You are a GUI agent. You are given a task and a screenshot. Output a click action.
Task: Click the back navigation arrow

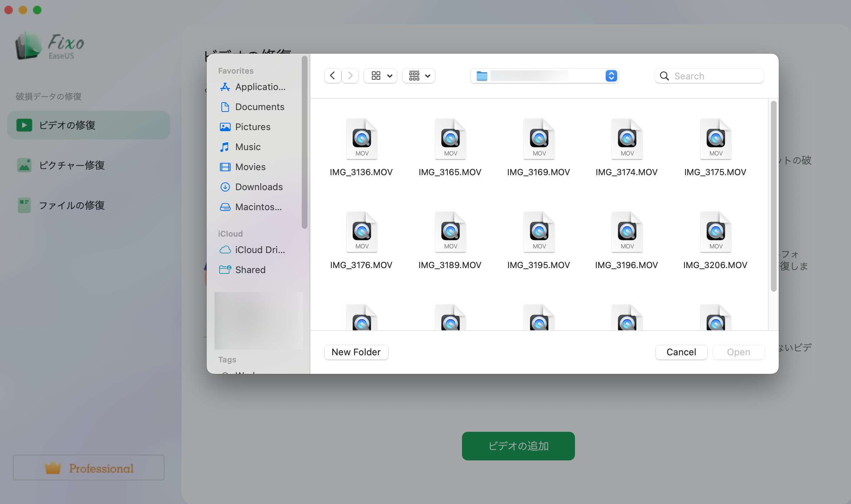click(332, 76)
